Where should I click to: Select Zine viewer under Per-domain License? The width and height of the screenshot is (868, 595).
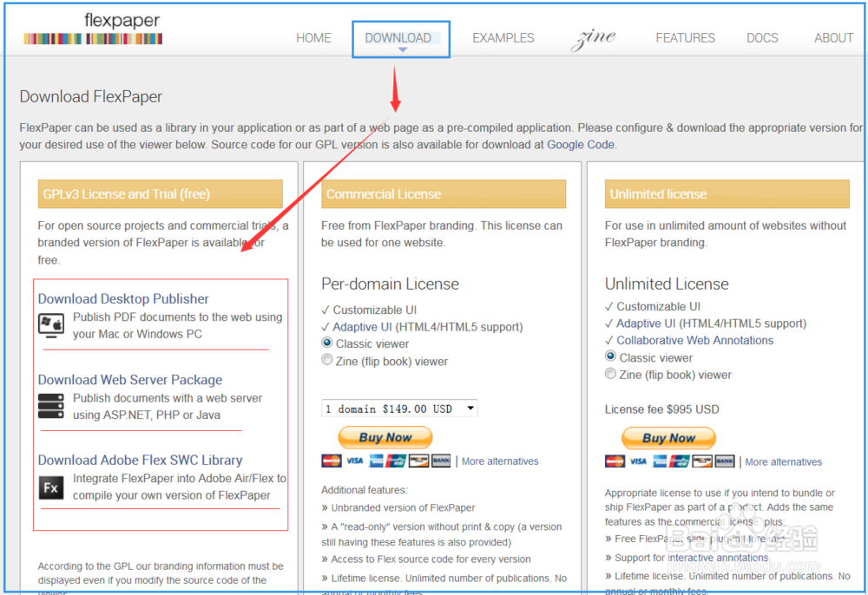click(x=327, y=360)
